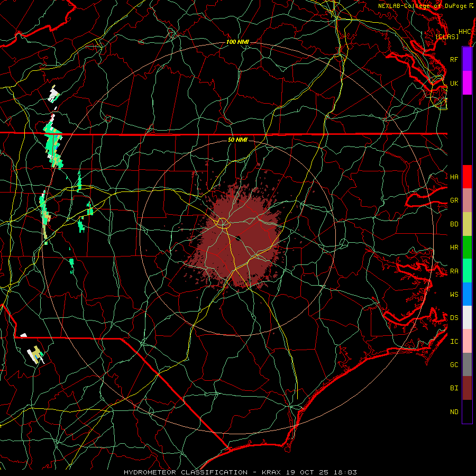Click the GC legend label
This screenshot has width=476, height=476.
click(454, 365)
